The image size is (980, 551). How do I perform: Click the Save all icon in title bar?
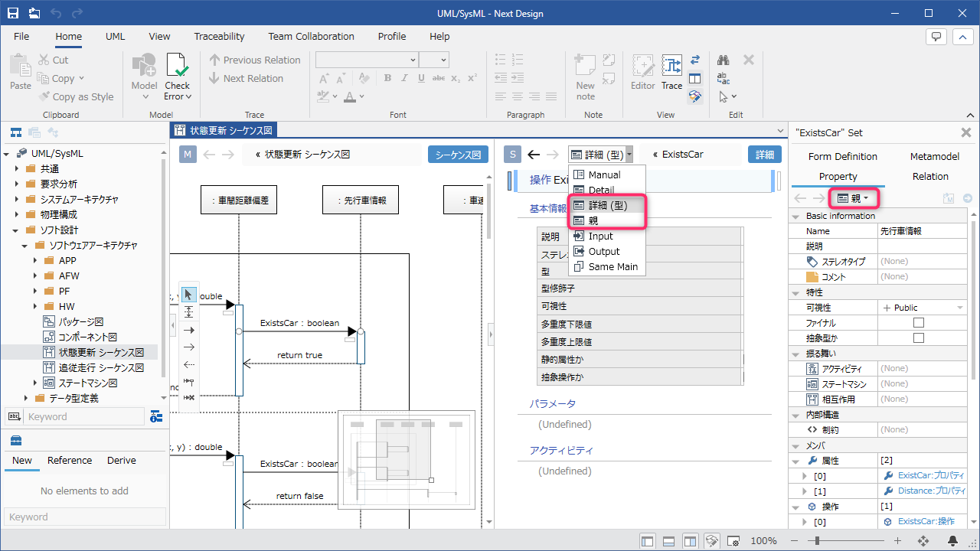[35, 13]
